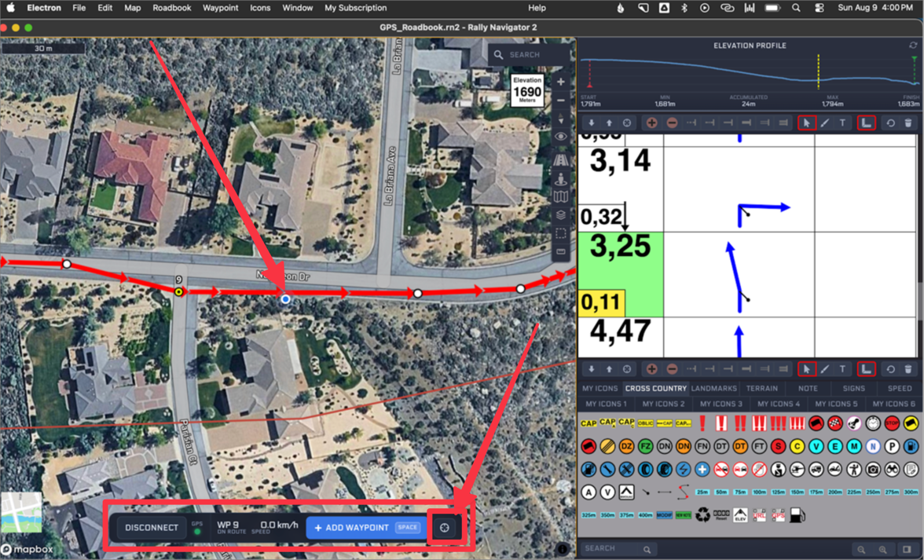
Task: Click the ruler measure icon on map
Action: point(560,252)
